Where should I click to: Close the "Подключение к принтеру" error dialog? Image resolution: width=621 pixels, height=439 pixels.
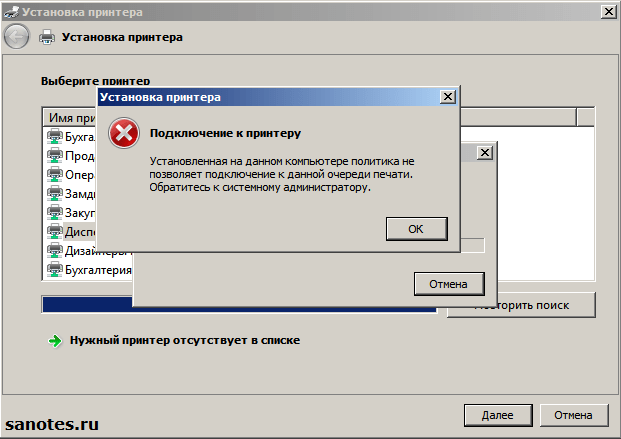448,97
